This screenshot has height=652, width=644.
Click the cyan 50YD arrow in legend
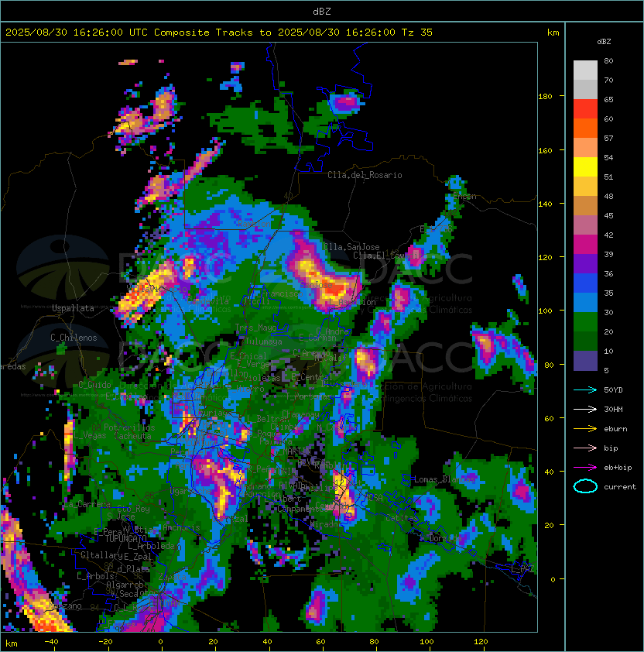coord(585,389)
